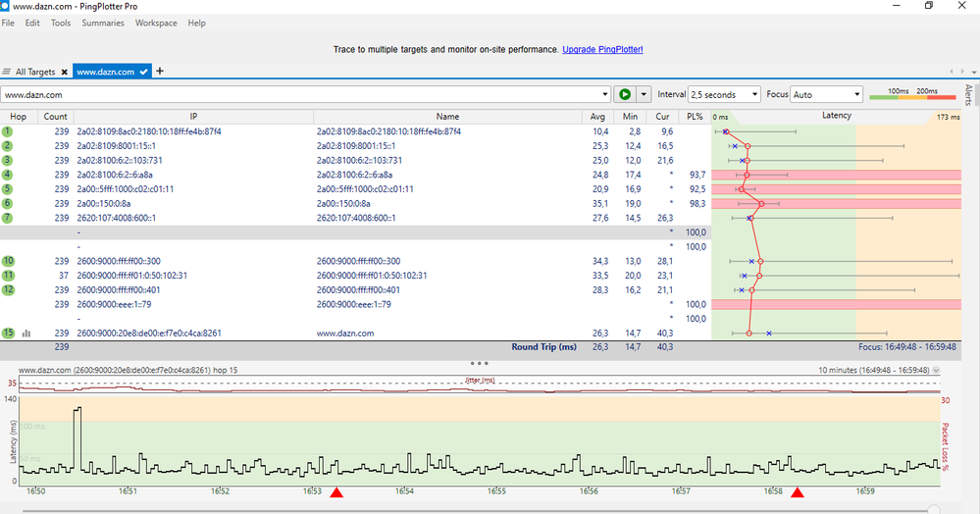This screenshot has height=514, width=980.
Task: Click the Cur column header
Action: [x=662, y=117]
